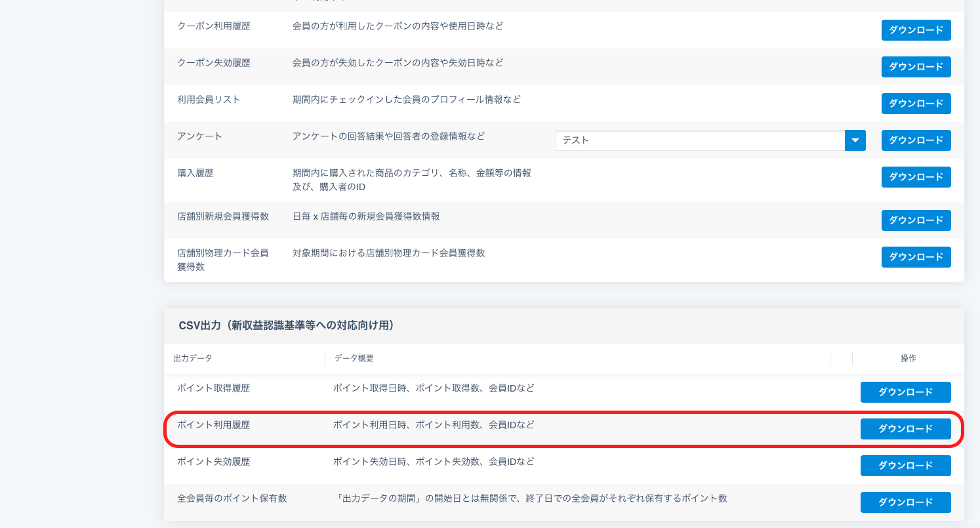The height and width of the screenshot is (528, 980).
Task: Click the CSV出力 section heading
Action: click(286, 326)
